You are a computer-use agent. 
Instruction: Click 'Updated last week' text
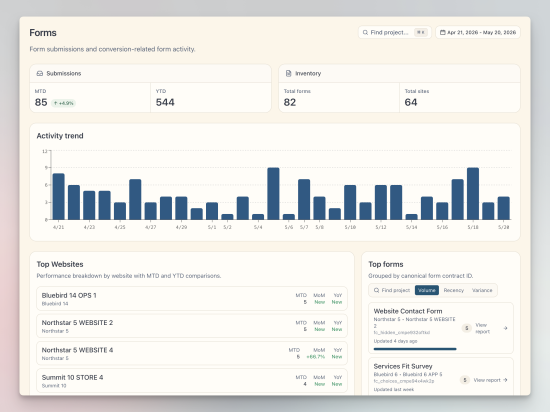pos(394,390)
